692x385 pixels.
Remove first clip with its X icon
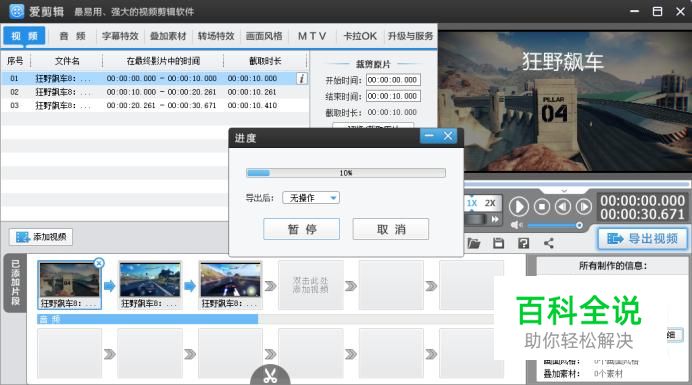point(99,263)
